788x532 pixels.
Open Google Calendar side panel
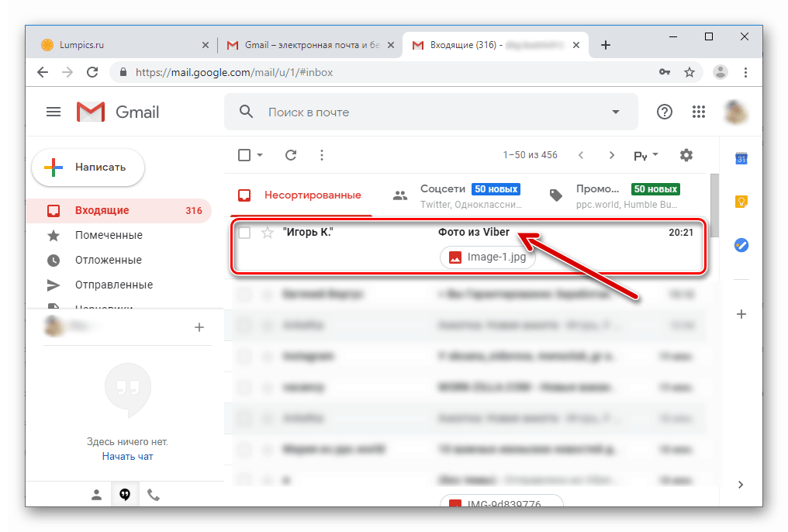point(741,158)
